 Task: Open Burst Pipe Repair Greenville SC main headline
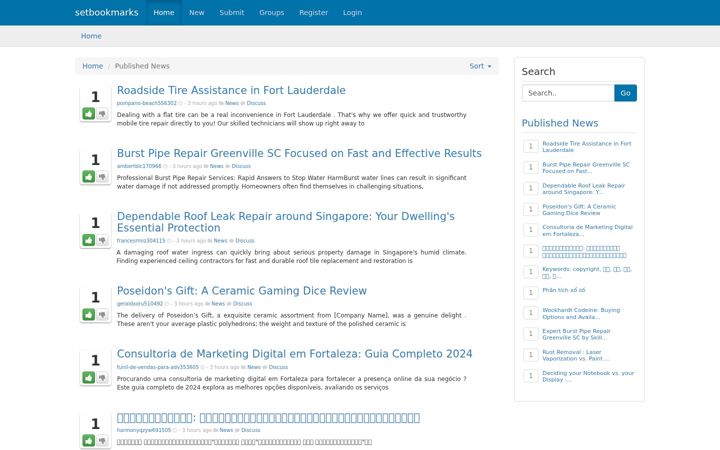coord(299,153)
